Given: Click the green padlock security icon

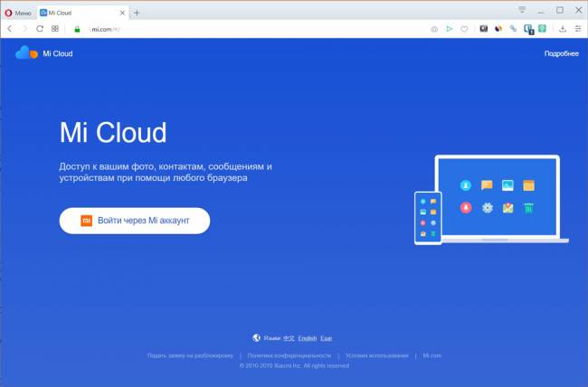Looking at the screenshot, I should (77, 29).
